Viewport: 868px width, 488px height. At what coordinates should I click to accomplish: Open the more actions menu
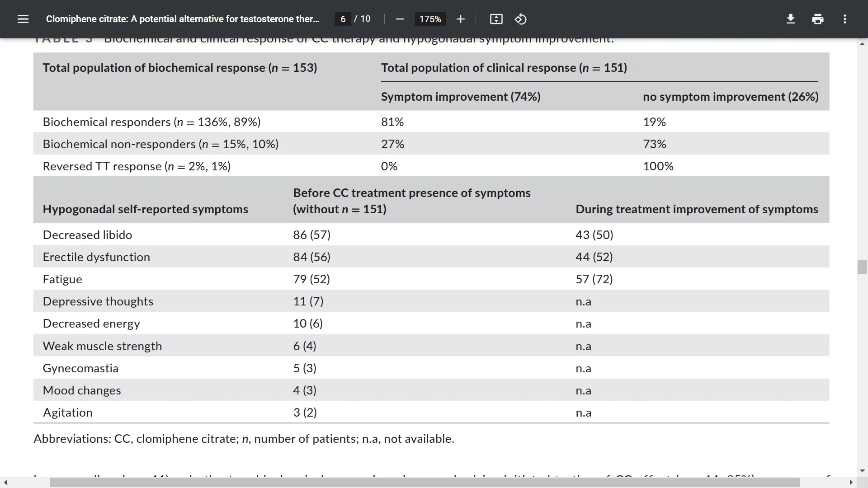[x=844, y=19]
